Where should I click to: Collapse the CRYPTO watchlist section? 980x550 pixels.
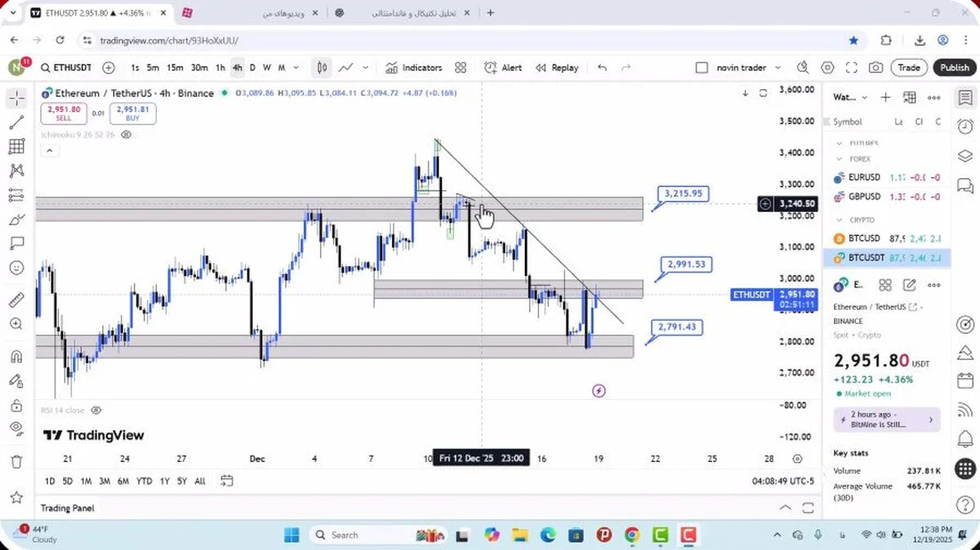tap(840, 220)
